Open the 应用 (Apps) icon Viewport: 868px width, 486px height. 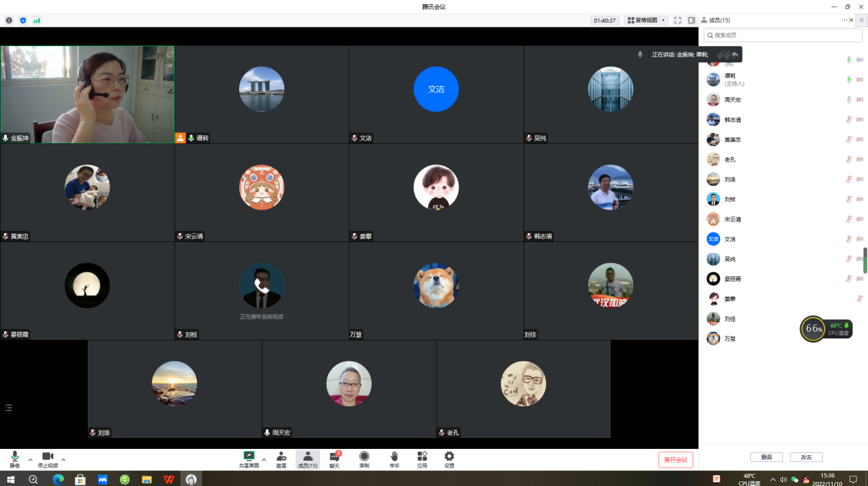point(422,459)
